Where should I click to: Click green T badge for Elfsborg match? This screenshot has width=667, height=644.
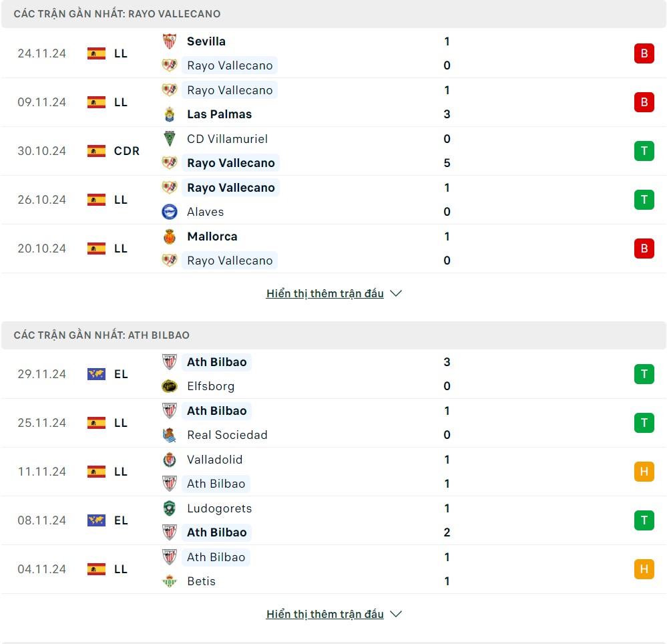pyautogui.click(x=644, y=374)
